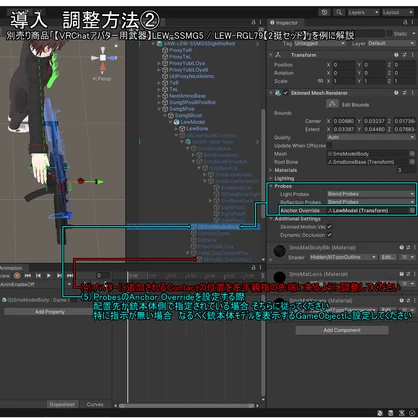
Task: Collapse the Transform component foldout
Action: point(271,55)
